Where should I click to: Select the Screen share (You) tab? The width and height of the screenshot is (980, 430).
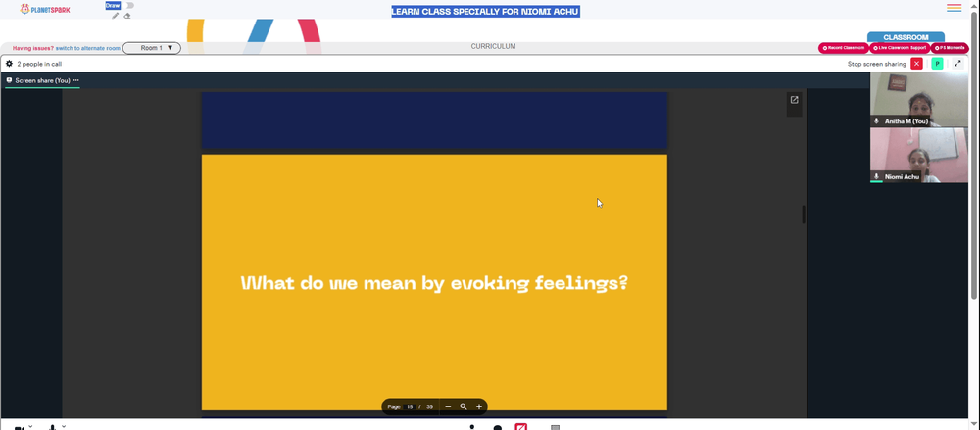(x=42, y=80)
